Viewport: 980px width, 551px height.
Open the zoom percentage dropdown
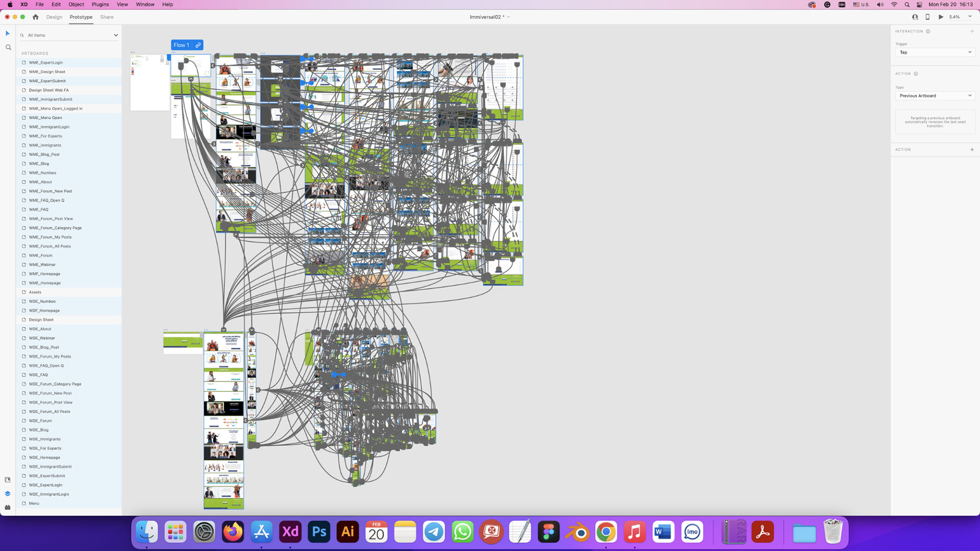coord(970,17)
